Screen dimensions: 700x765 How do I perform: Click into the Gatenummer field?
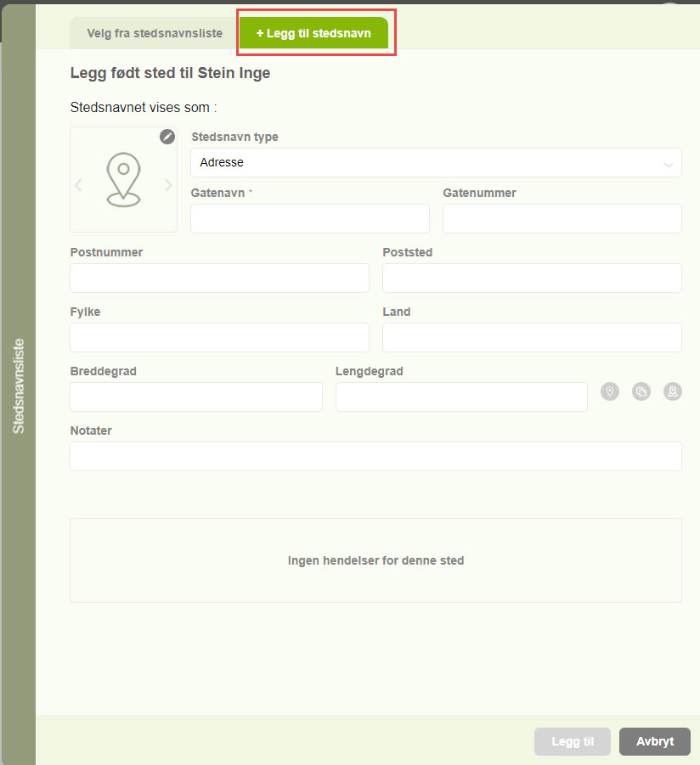click(x=562, y=218)
